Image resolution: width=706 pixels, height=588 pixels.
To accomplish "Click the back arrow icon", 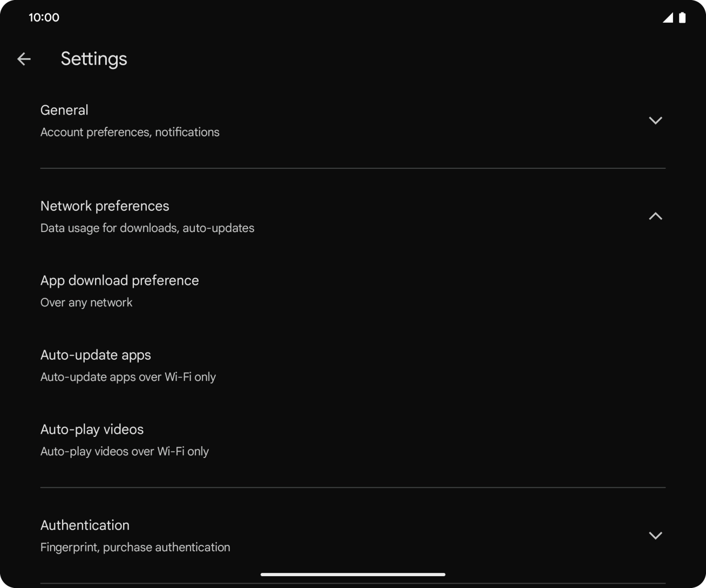I will click(x=24, y=59).
